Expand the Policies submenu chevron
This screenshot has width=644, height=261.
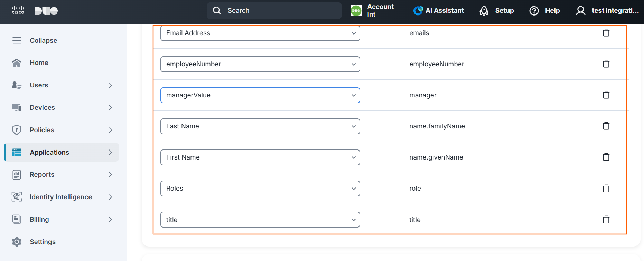click(110, 130)
